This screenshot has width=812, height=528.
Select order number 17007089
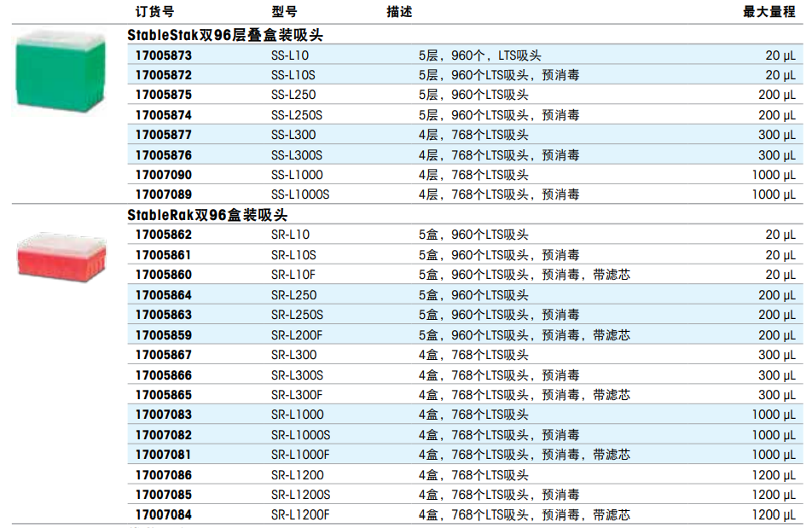164,194
